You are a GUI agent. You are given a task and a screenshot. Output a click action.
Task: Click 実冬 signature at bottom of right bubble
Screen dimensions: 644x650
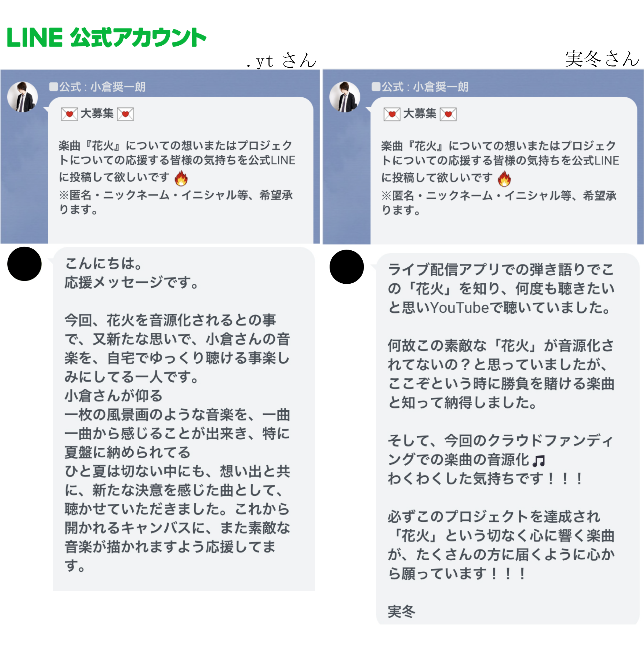click(x=401, y=611)
